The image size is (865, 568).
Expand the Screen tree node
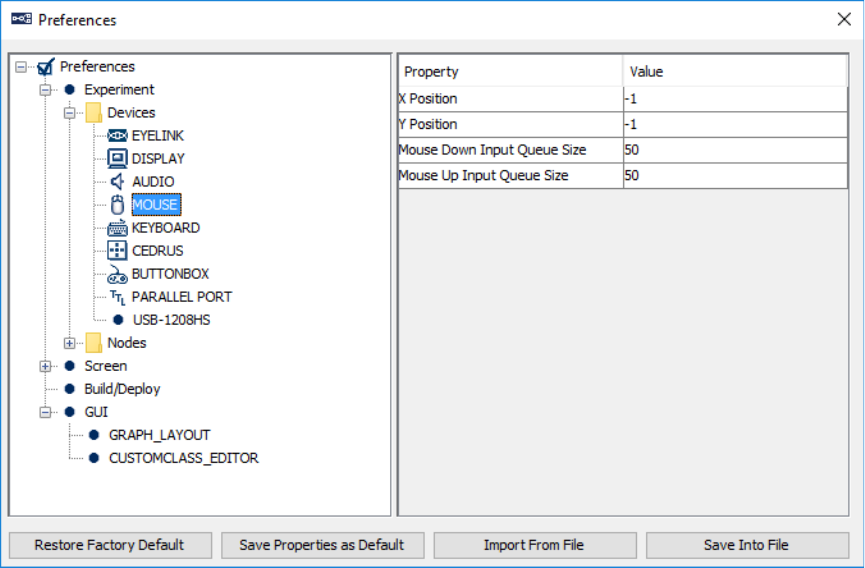point(45,366)
